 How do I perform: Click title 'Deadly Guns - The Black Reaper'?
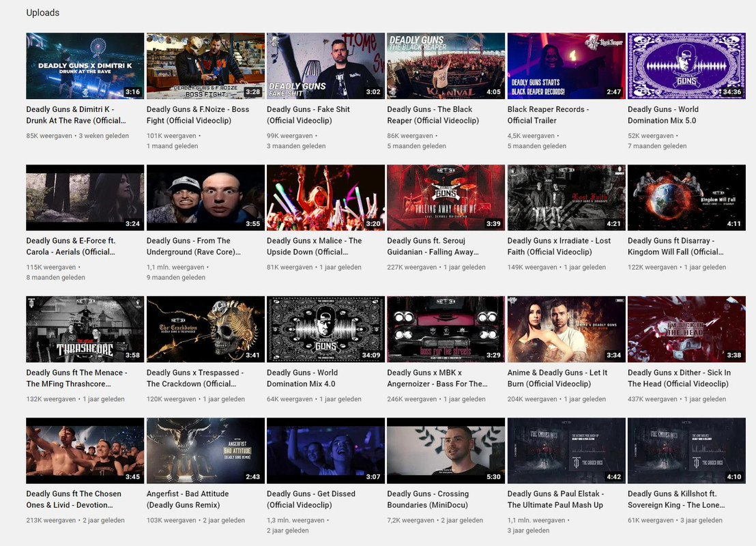coord(433,115)
